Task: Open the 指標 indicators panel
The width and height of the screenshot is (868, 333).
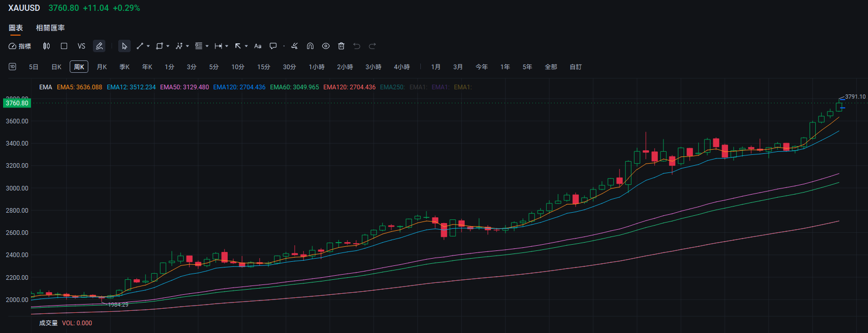Action: point(20,46)
